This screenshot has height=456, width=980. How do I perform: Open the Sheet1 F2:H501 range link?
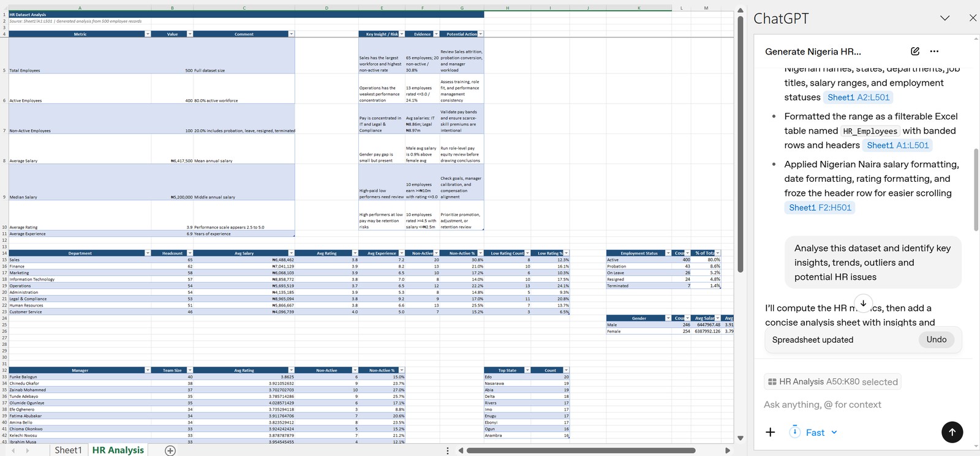[820, 207]
